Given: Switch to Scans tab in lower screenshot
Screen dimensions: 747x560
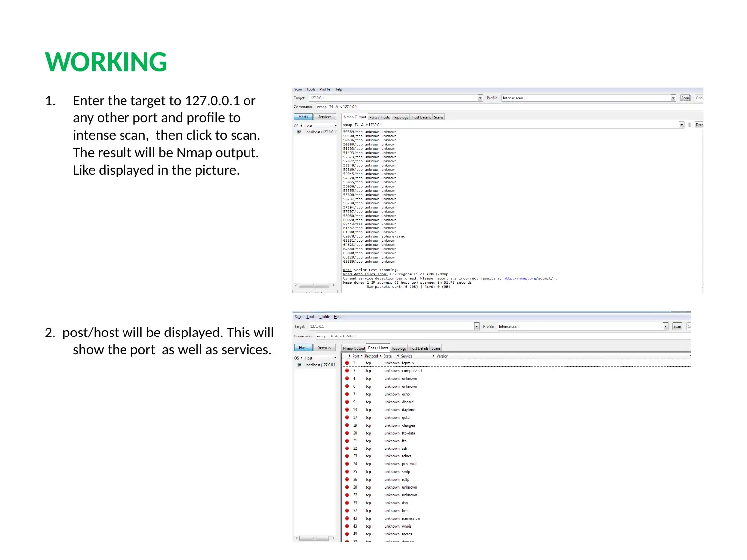Looking at the screenshot, I should [x=436, y=348].
